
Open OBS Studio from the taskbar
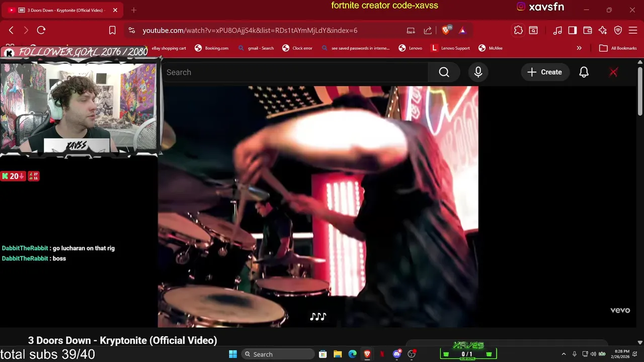tap(412, 354)
